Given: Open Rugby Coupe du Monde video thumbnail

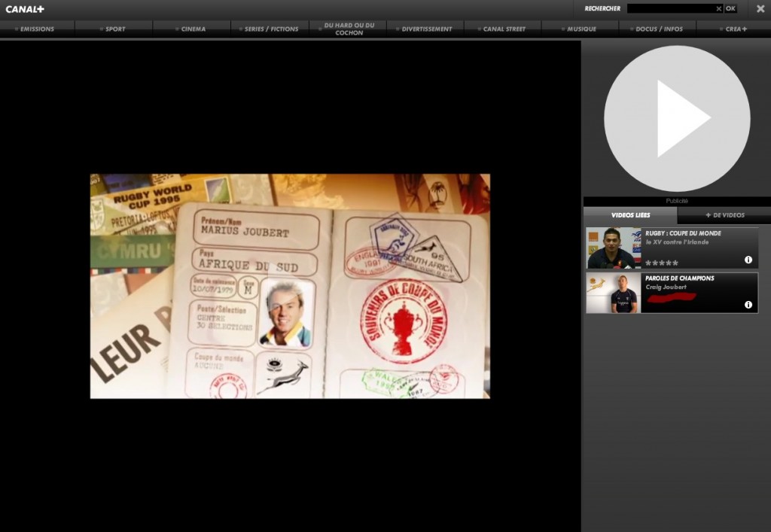Looking at the screenshot, I should [x=613, y=248].
